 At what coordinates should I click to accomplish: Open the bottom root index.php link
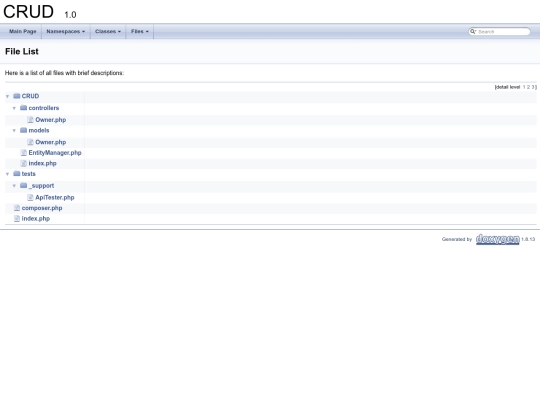pyautogui.click(x=36, y=219)
